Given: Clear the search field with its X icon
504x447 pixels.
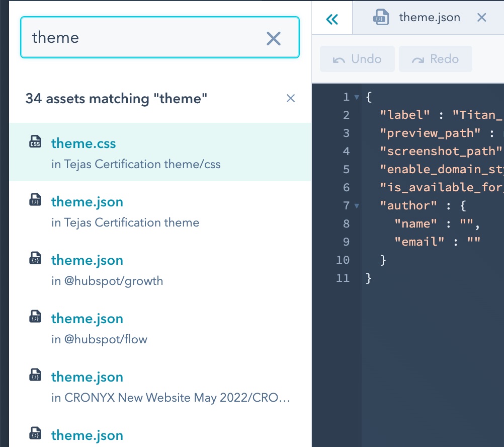Looking at the screenshot, I should pyautogui.click(x=273, y=38).
